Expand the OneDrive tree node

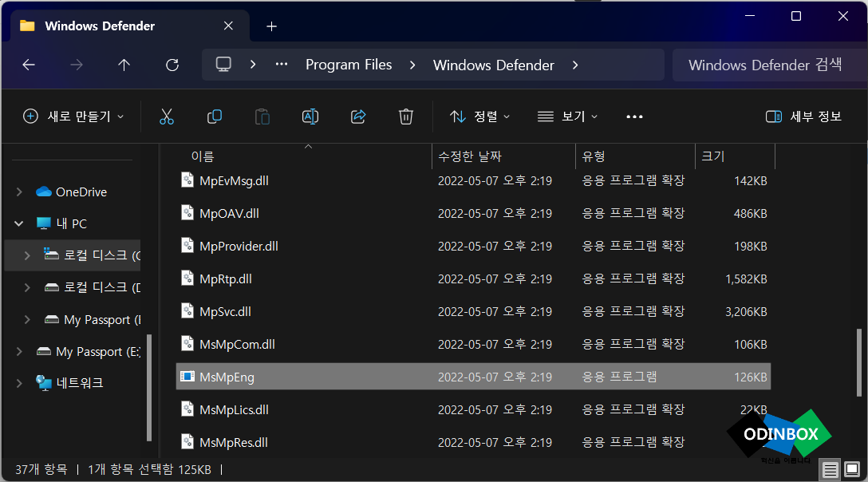coord(19,192)
